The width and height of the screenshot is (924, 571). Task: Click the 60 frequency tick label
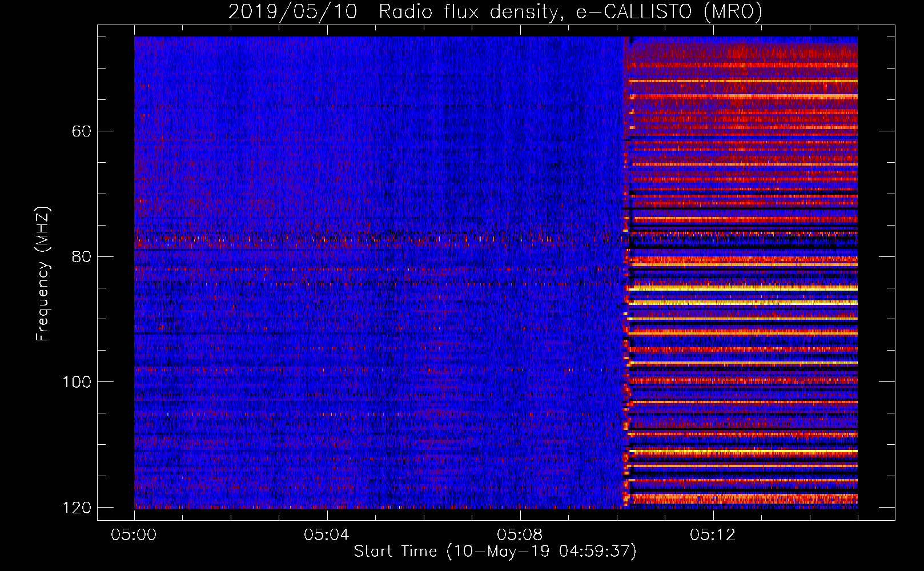click(x=82, y=131)
